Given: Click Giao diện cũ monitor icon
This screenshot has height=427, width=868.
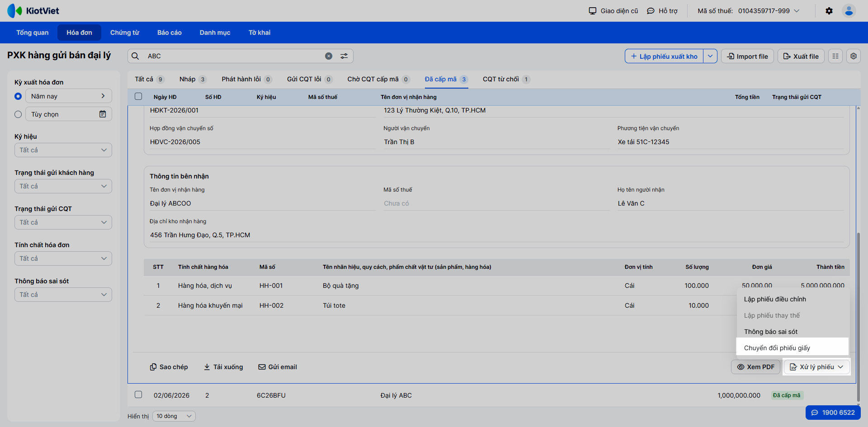Looking at the screenshot, I should click(592, 11).
